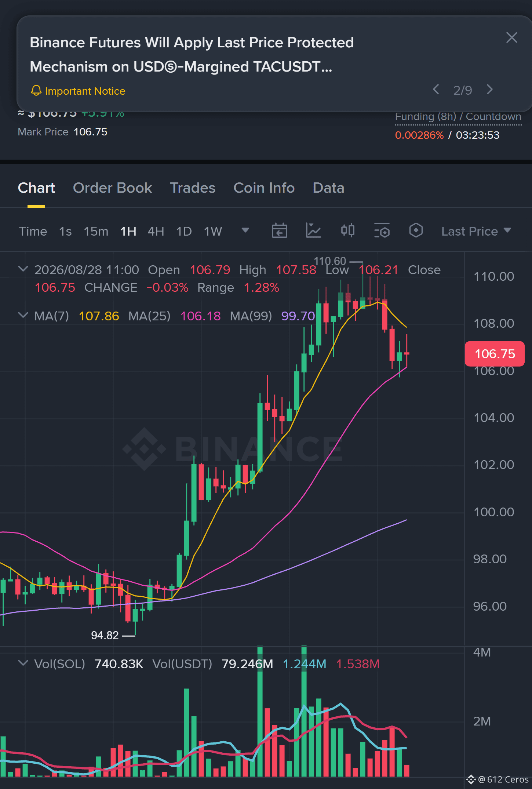Open the Coin Info tab

coord(264,188)
